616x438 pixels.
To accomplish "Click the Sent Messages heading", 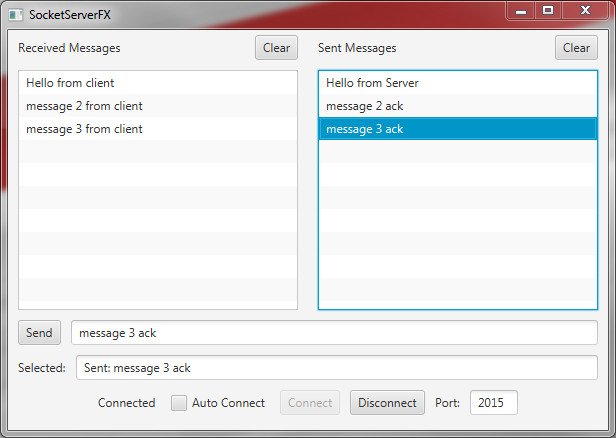I will tap(357, 48).
